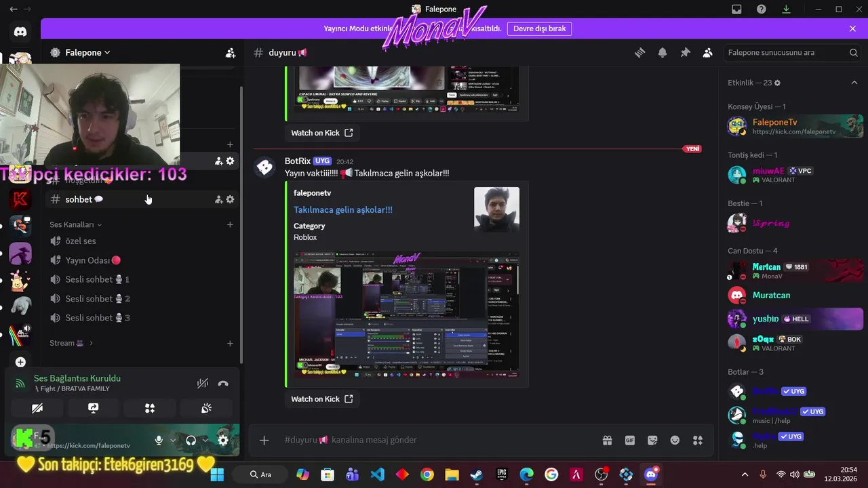The image size is (868, 488).
Task: Toggle microphone mute in user panel
Action: pos(159,441)
